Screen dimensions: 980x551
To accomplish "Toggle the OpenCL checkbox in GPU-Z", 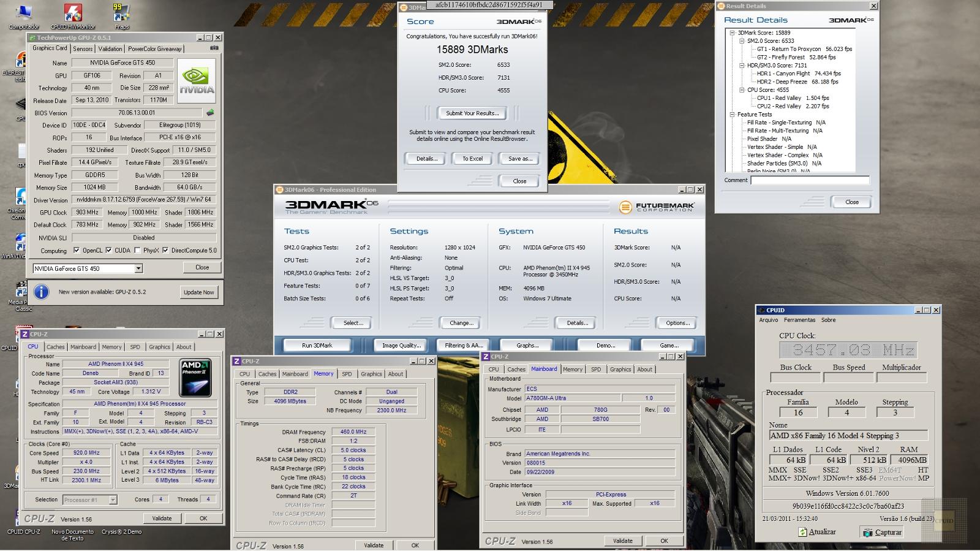I will point(77,250).
